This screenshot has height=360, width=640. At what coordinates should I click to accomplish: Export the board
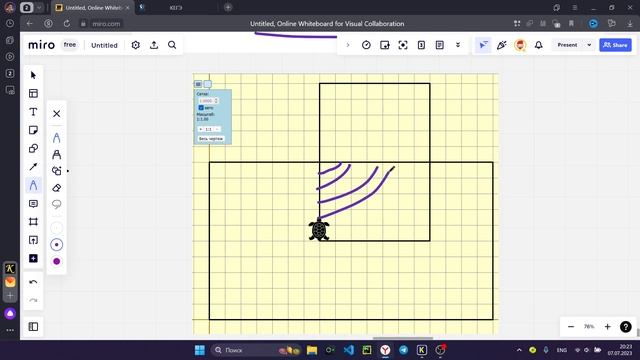pyautogui.click(x=154, y=45)
